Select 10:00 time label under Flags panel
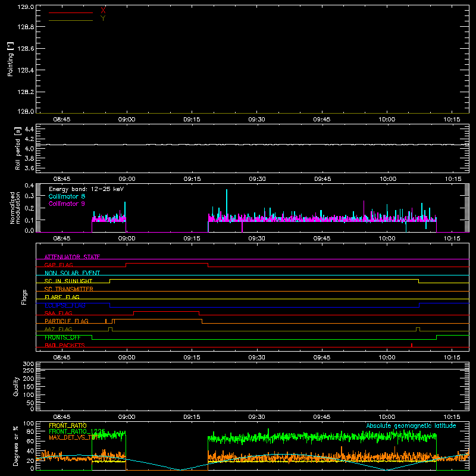Screen dimensions: 476x476 [x=387, y=358]
